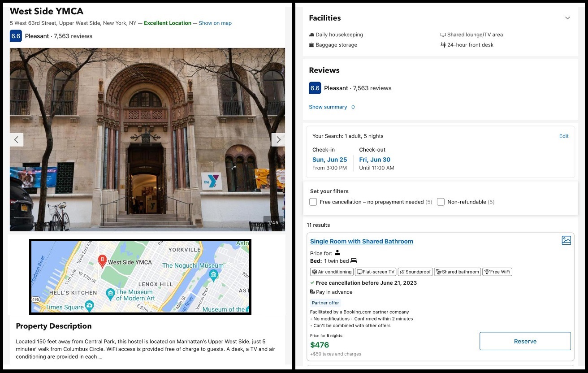Click the Pay in advance icon
The image size is (588, 373).
312,292
